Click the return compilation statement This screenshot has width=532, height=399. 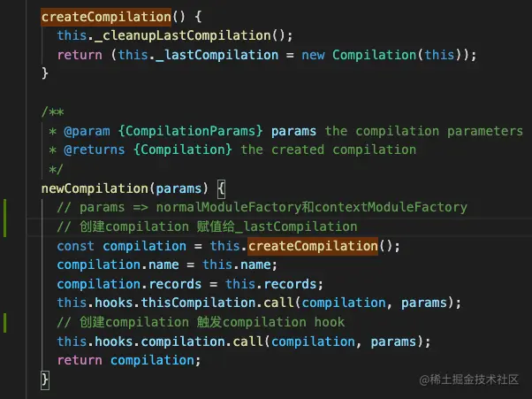click(x=129, y=360)
